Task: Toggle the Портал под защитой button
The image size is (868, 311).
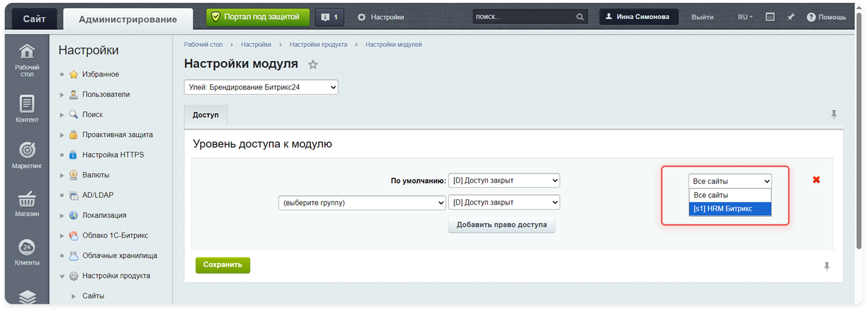Action: (258, 17)
